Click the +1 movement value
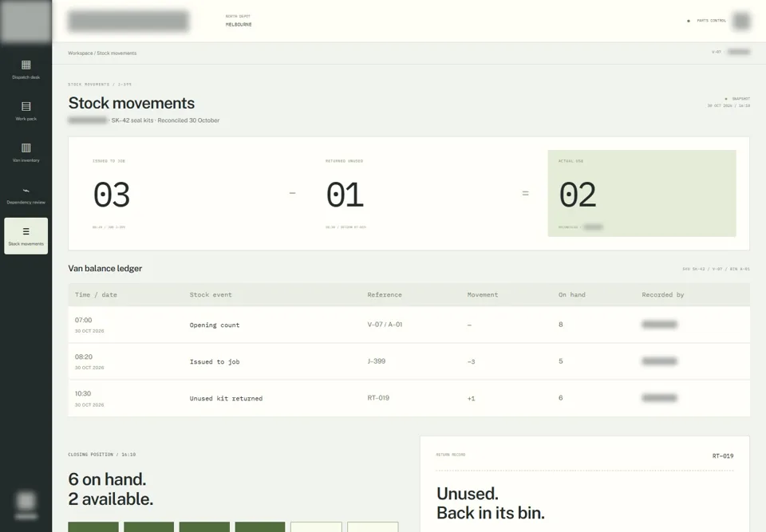The width and height of the screenshot is (766, 532). 471,398
